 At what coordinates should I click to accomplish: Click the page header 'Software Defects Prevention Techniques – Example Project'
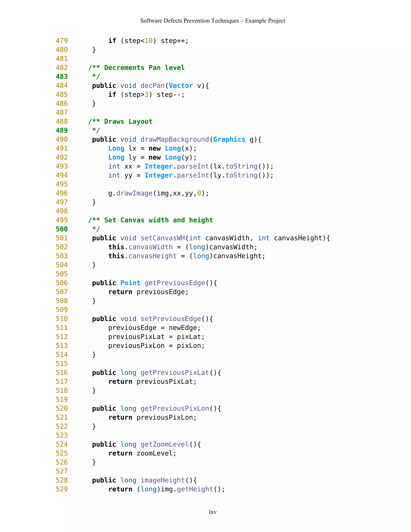tap(213, 21)
